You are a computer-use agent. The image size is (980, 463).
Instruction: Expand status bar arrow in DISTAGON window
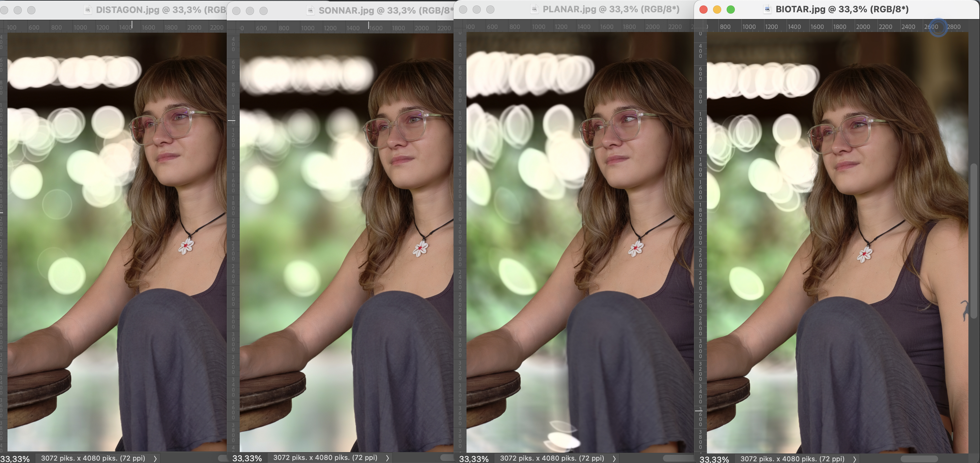(x=155, y=459)
